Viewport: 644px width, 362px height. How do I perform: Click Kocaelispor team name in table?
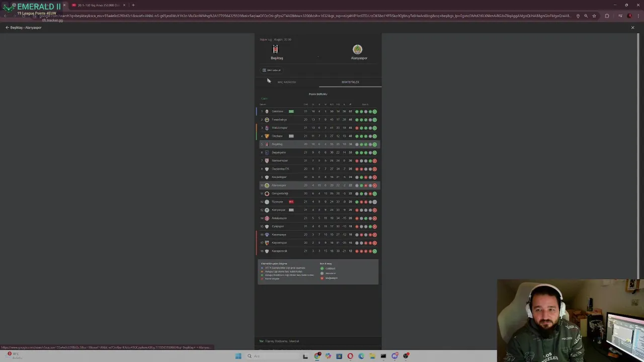279,177
